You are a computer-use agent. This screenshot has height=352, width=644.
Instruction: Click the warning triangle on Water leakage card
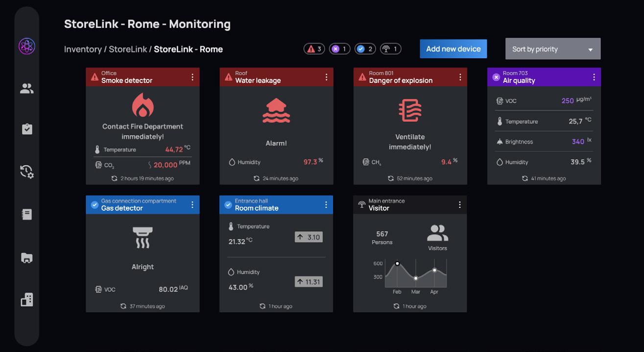228,77
